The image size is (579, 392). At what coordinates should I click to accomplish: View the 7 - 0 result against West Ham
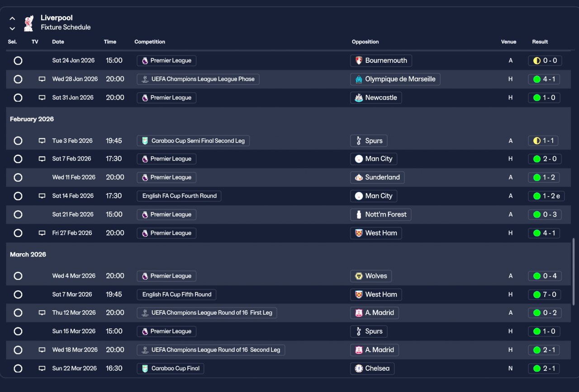(x=545, y=294)
